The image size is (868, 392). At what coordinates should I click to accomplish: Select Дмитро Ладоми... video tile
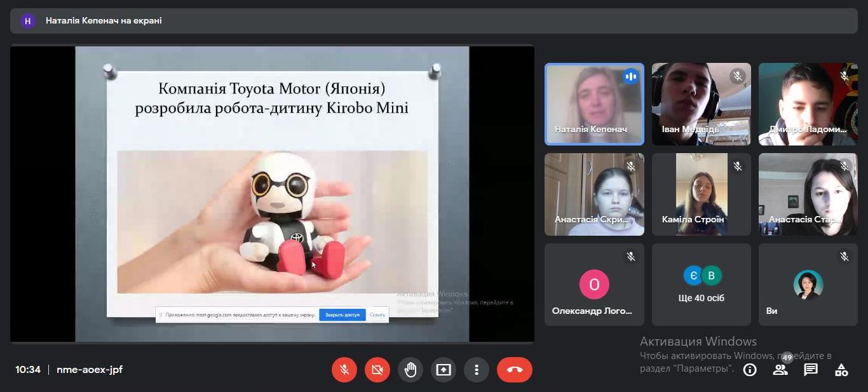click(808, 104)
